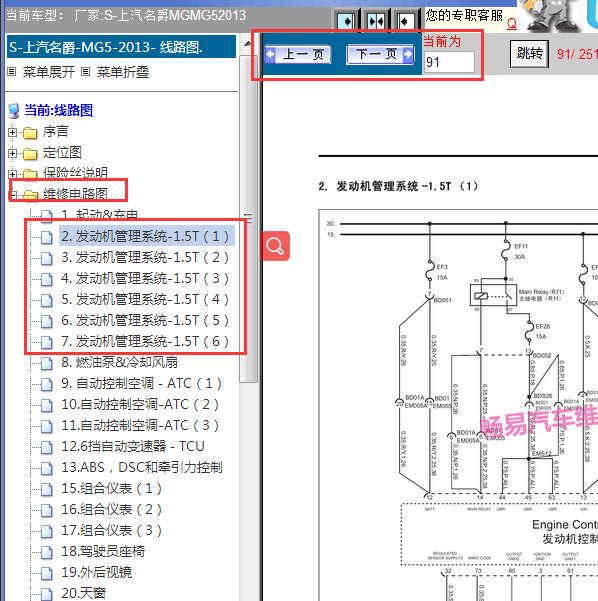Open 8. 燃油泵&冷却风扇 page
The image size is (598, 601).
coord(119,362)
